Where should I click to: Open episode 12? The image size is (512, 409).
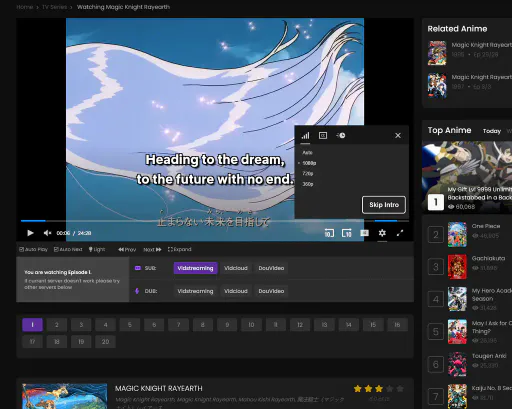pyautogui.click(x=300, y=325)
